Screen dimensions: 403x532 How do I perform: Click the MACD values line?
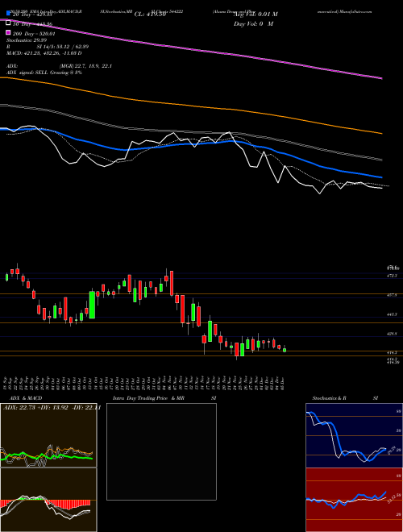[x=44, y=53]
